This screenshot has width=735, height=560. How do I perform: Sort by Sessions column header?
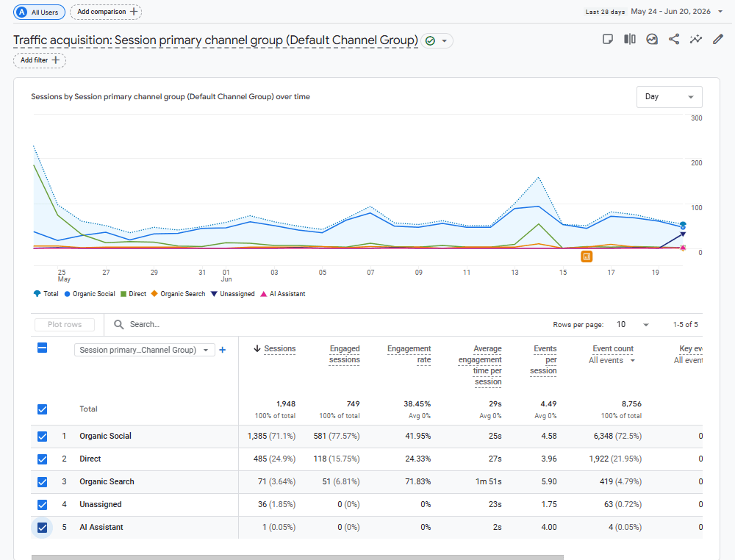(x=280, y=348)
